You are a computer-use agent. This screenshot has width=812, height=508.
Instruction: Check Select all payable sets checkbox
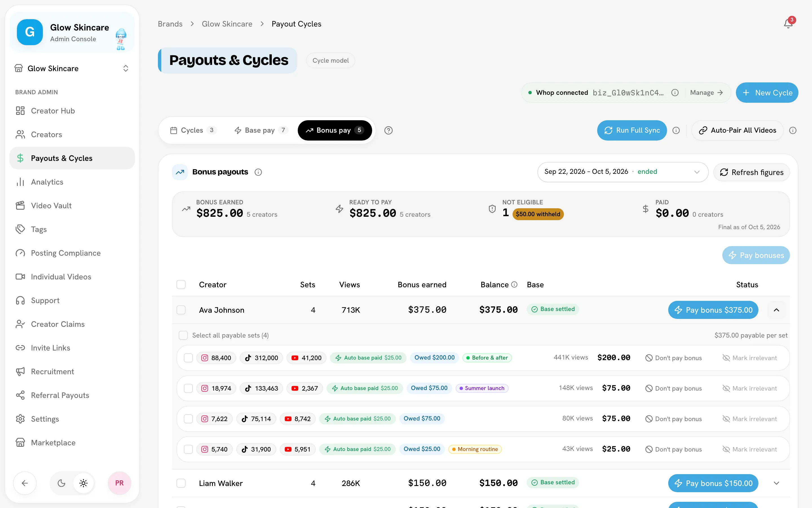tap(183, 335)
